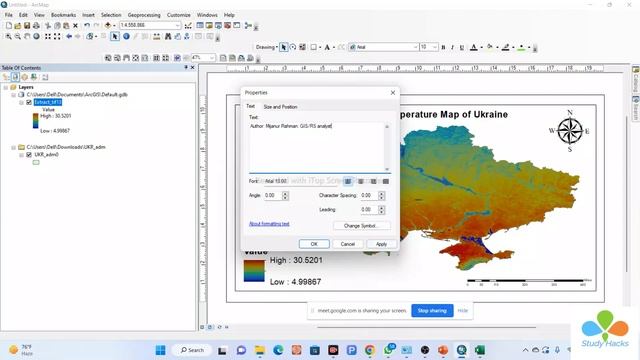Screen dimensions: 640x360
Task: Increase Character Spacing with stepper
Action: (x=382, y=193)
